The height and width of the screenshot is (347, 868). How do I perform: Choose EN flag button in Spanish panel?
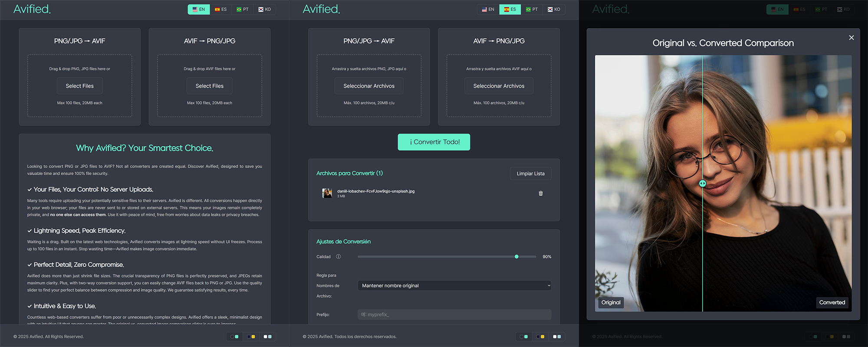click(x=488, y=9)
